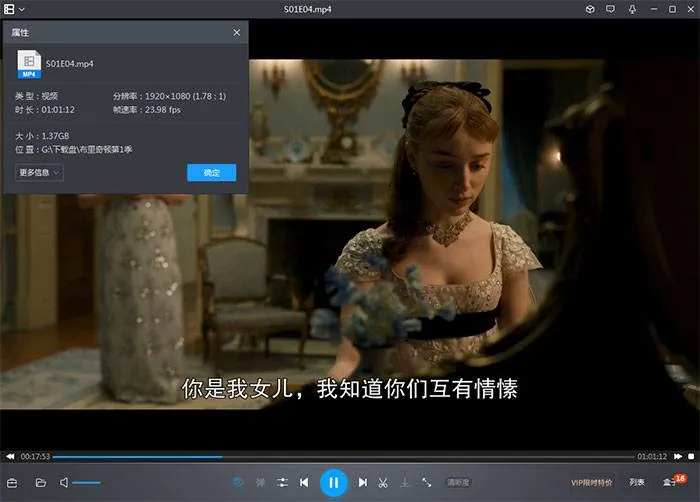The width and height of the screenshot is (700, 502).
Task: Click the MP4 file type icon
Action: [29, 64]
